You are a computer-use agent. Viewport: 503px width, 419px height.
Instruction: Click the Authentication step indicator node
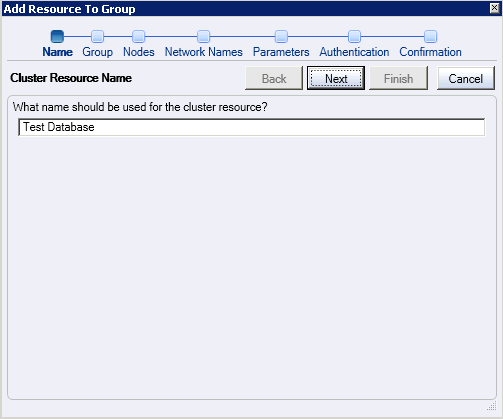354,36
